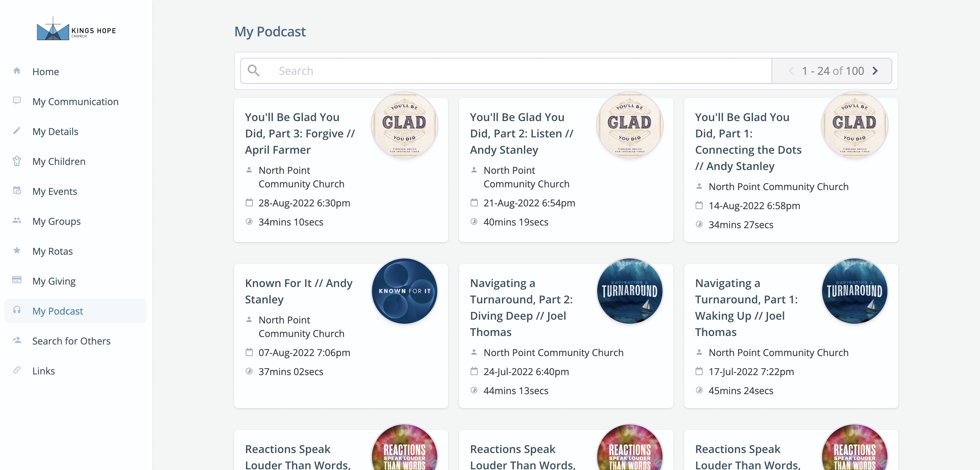Viewport: 980px width, 470px height.
Task: Click the Glad You Did Part 1 artwork
Action: click(854, 125)
